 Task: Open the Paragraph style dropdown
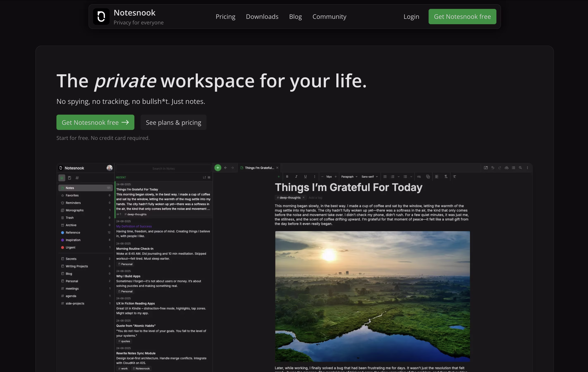(349, 176)
